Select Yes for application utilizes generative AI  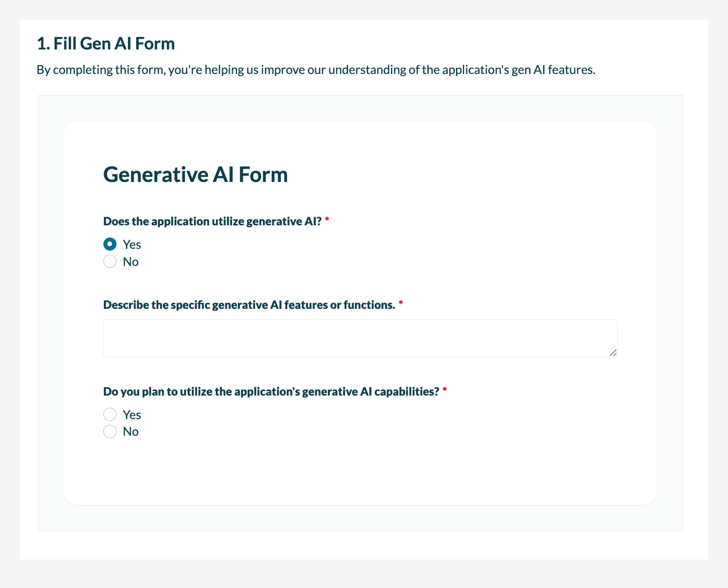(110, 244)
